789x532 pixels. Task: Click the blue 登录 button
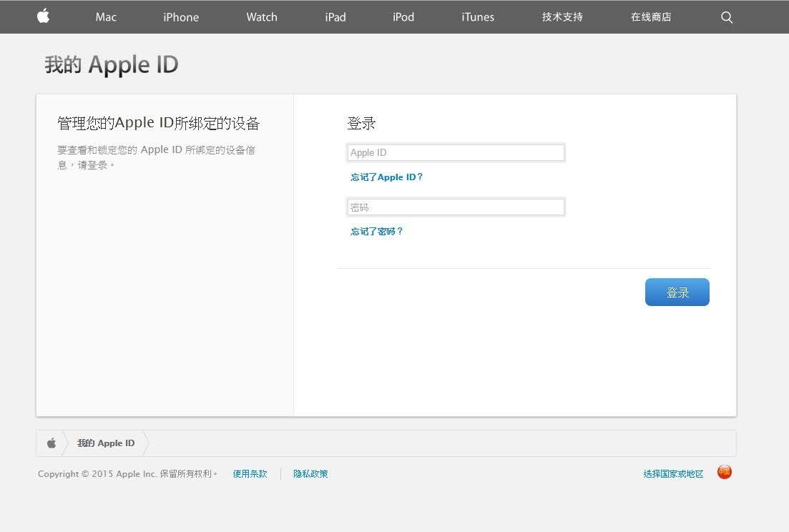677,292
